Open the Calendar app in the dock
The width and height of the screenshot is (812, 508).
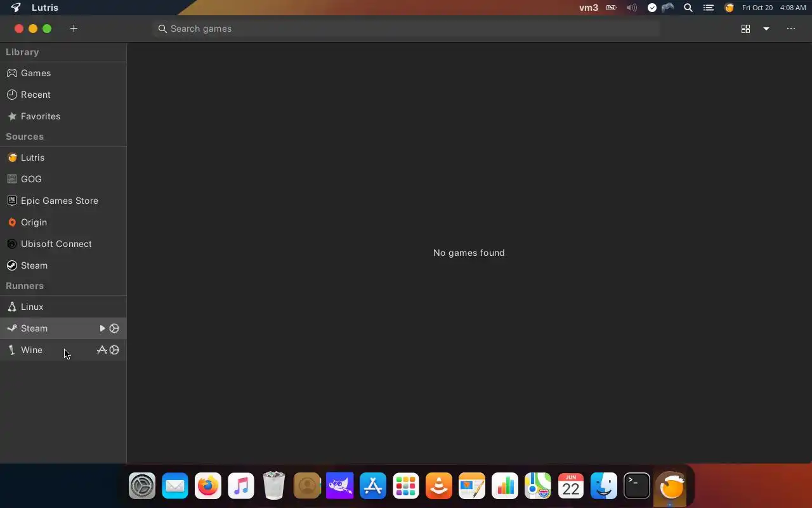[571, 487]
